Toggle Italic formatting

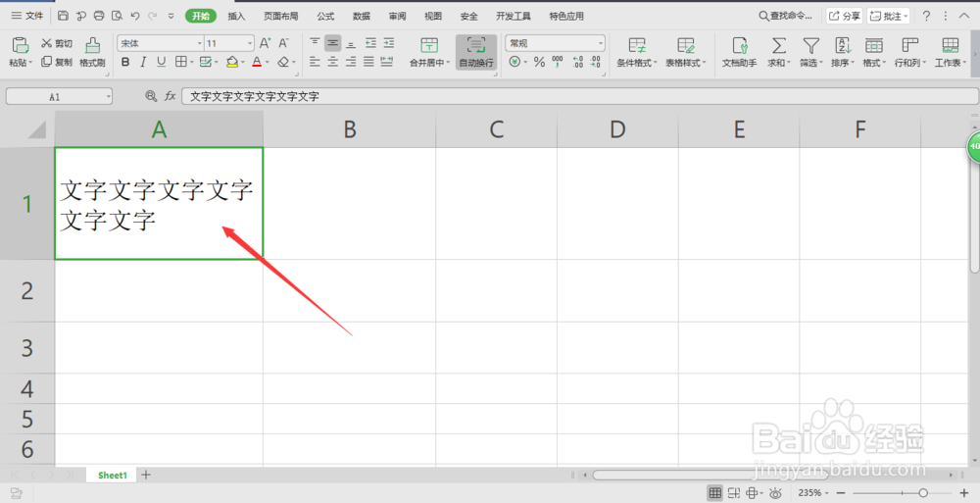coord(143,62)
